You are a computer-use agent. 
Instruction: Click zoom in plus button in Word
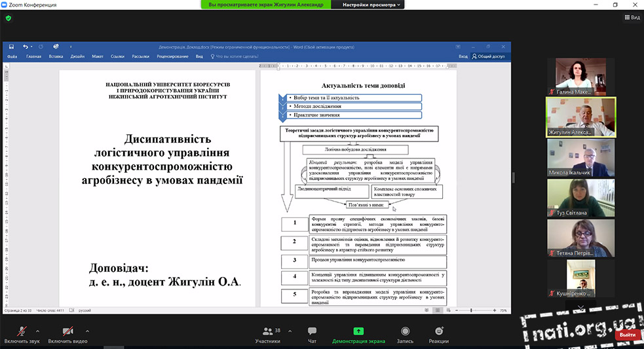tap(495, 310)
